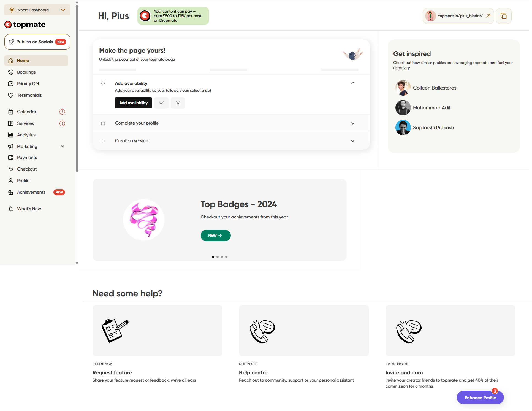Click the Calendar alert warning icon
This screenshot has width=532, height=411.
tap(62, 112)
